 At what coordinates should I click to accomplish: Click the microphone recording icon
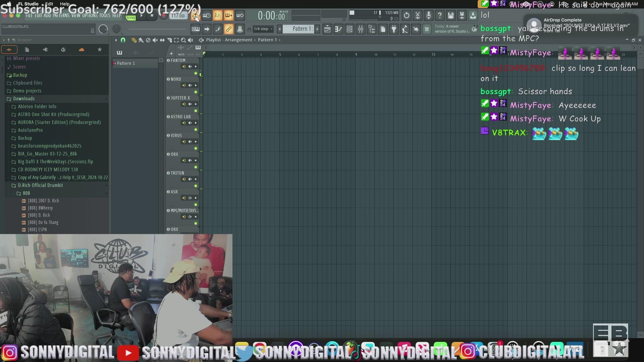pos(428,15)
